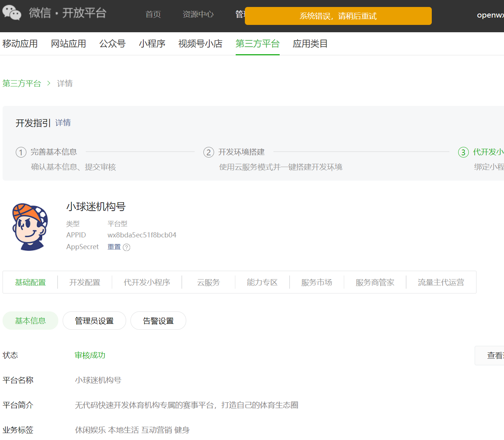Click the breadcrumb chevron arrow icon

click(x=49, y=84)
